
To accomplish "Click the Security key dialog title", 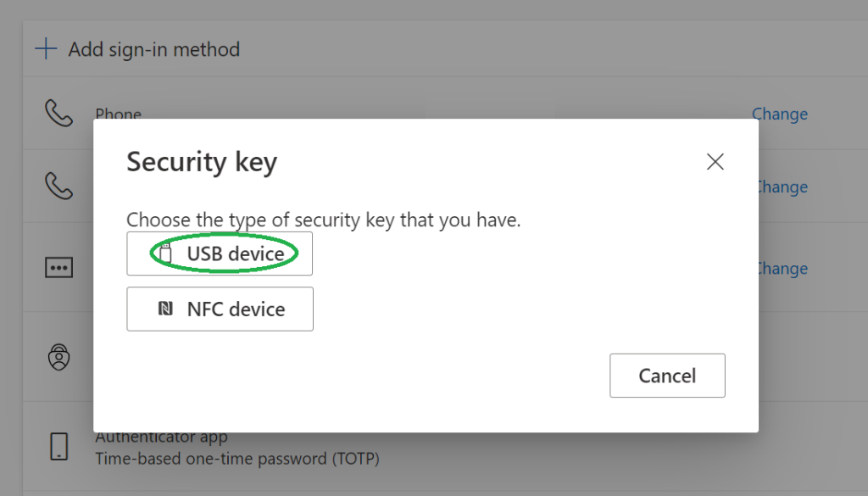I will [x=202, y=162].
